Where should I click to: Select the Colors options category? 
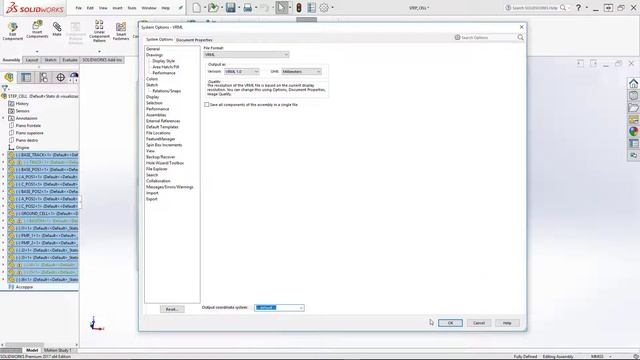click(152, 79)
